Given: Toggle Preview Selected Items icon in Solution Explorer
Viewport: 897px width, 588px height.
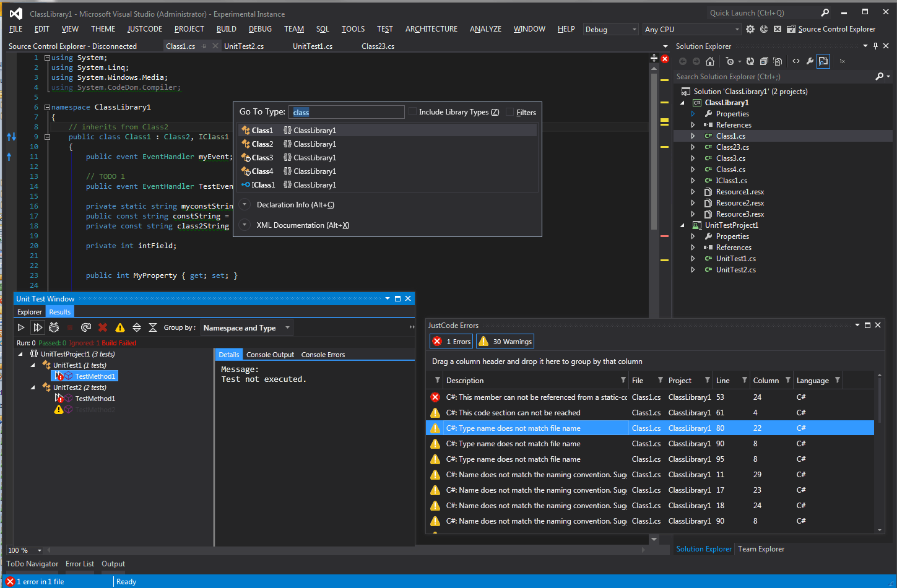Looking at the screenshot, I should point(823,61).
